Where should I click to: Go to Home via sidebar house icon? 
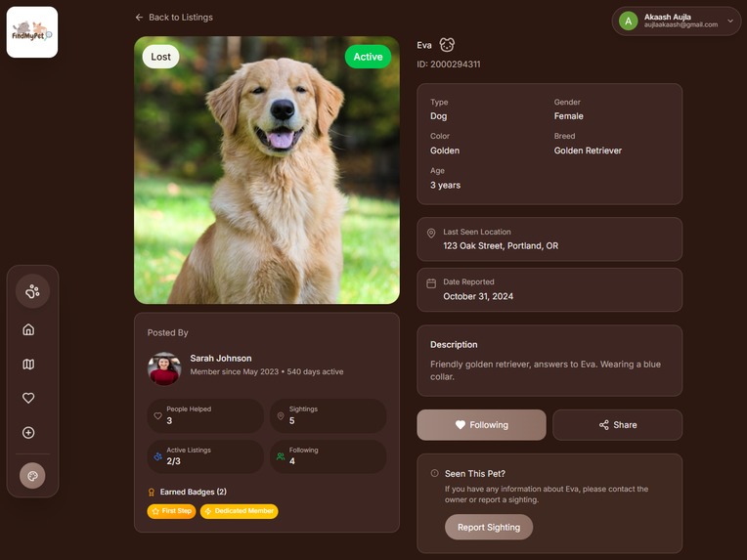point(28,329)
